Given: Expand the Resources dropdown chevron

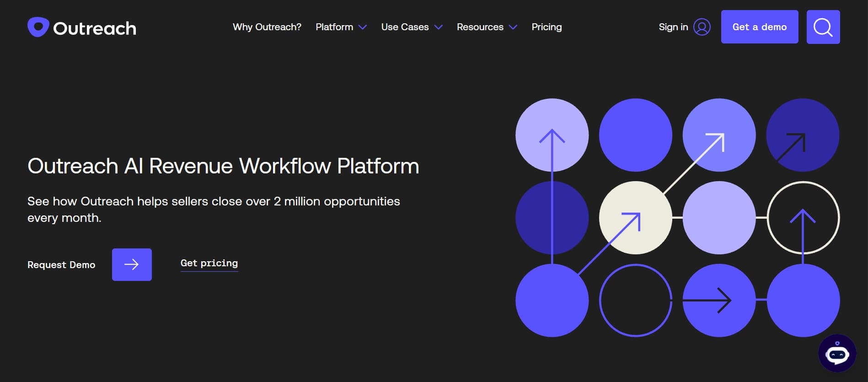Looking at the screenshot, I should pyautogui.click(x=513, y=27).
